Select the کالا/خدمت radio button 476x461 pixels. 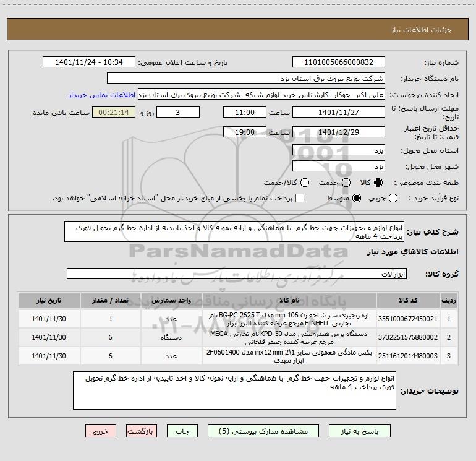click(x=305, y=183)
